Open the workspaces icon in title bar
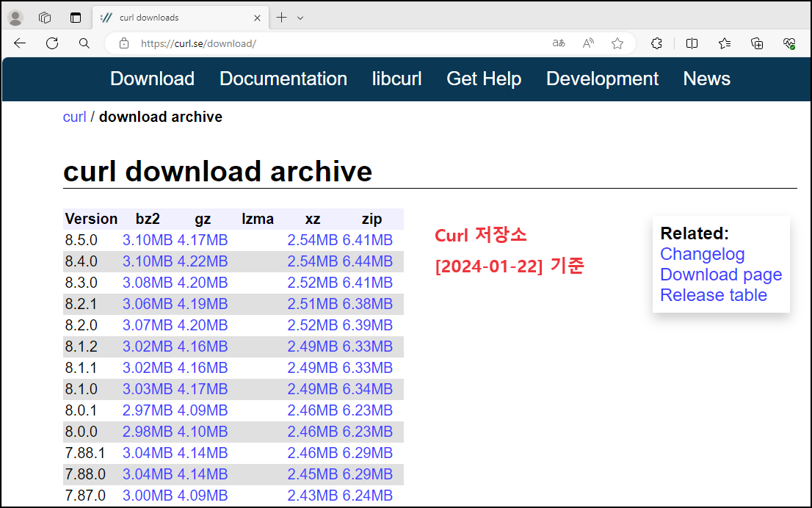Viewport: 812px width, 508px height. [x=45, y=18]
